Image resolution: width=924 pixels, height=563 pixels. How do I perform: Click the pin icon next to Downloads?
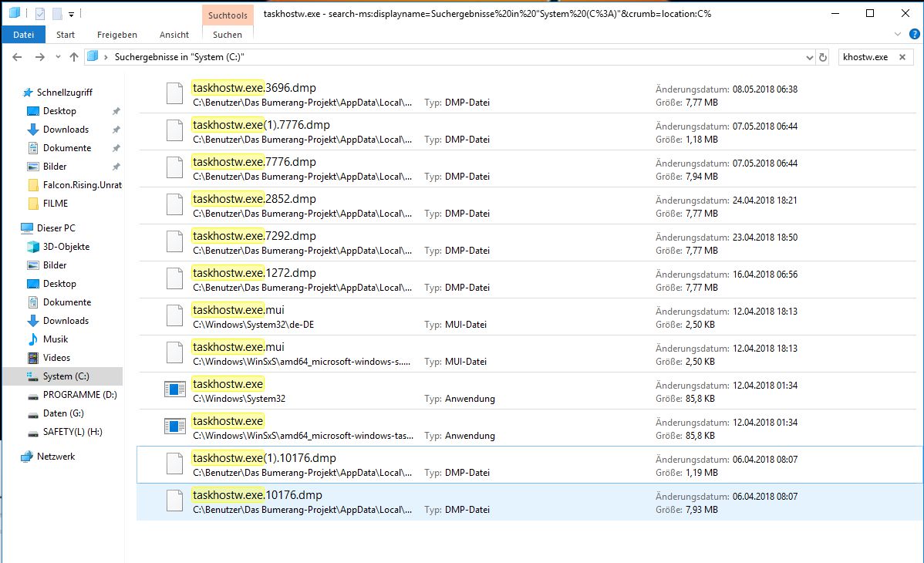pos(116,129)
